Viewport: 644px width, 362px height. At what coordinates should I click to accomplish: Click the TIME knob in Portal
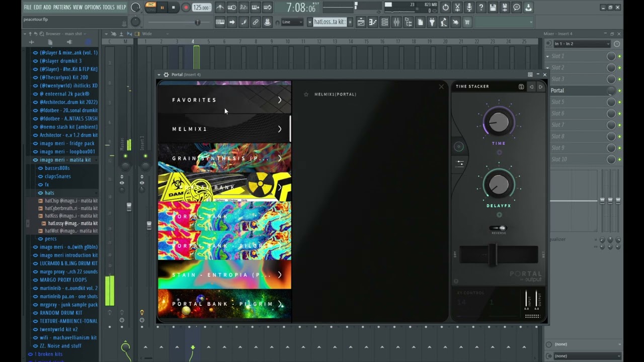(x=499, y=122)
